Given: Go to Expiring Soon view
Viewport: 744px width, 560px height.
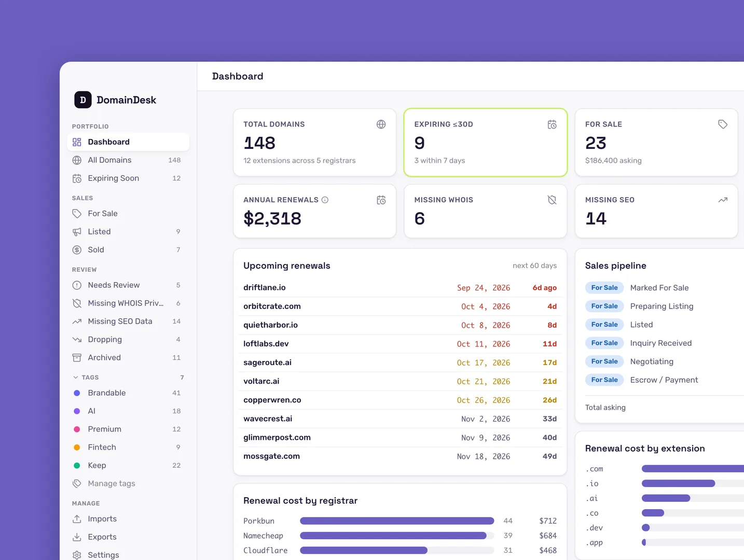Looking at the screenshot, I should (128, 178).
